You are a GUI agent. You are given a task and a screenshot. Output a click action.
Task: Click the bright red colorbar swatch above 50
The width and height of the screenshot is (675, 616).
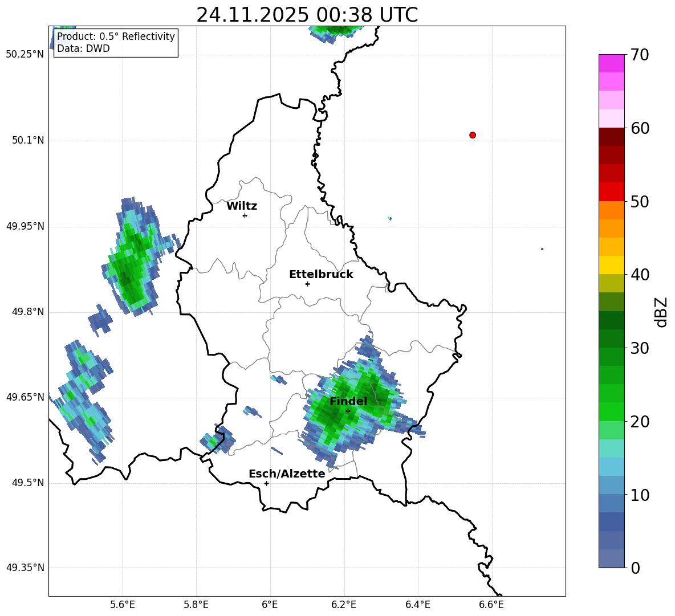[x=611, y=191]
